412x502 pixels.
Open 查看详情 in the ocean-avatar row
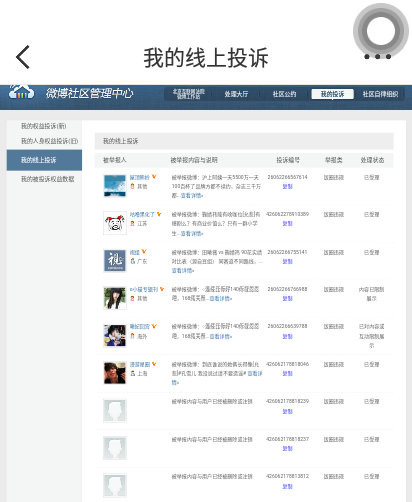coord(192,196)
